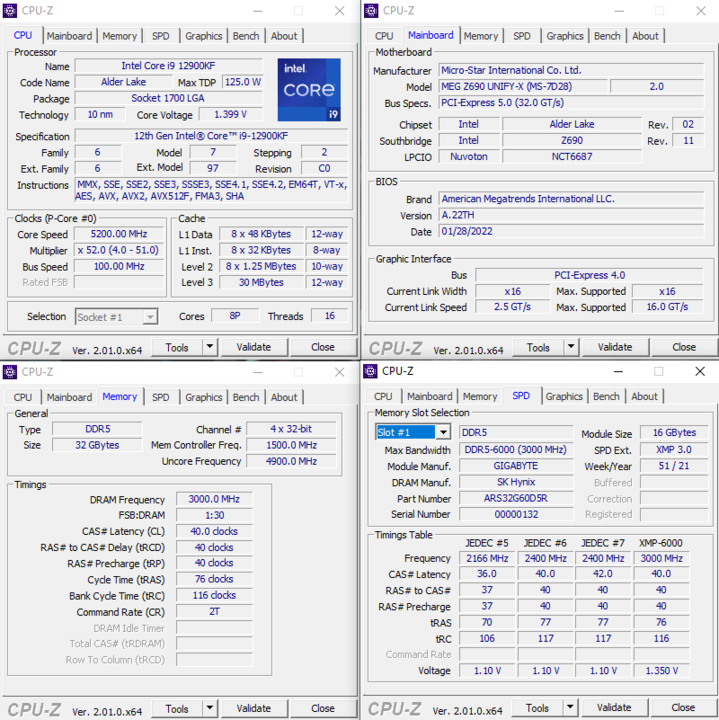The width and height of the screenshot is (719, 720).
Task: Go to the CPU tab in the SPD window
Action: point(383,397)
